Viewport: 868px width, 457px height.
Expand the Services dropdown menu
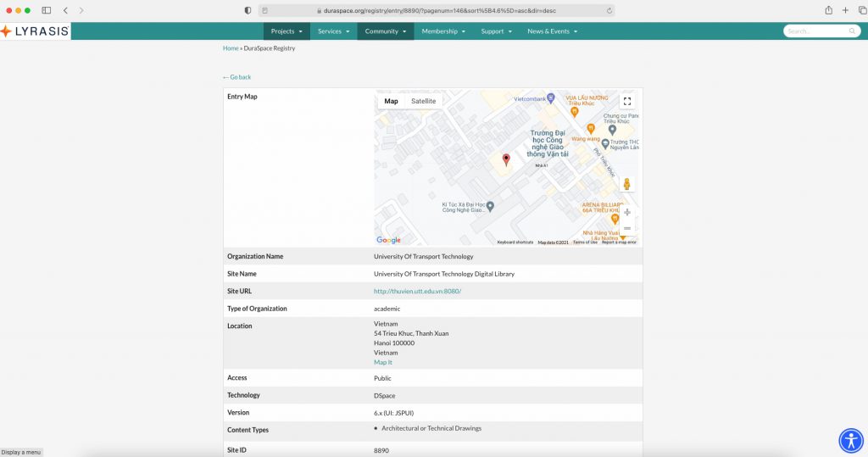click(x=333, y=31)
